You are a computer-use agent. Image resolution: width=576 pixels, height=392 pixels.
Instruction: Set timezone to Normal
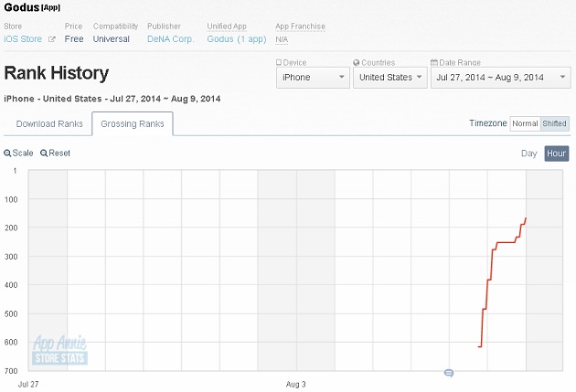[x=525, y=123]
